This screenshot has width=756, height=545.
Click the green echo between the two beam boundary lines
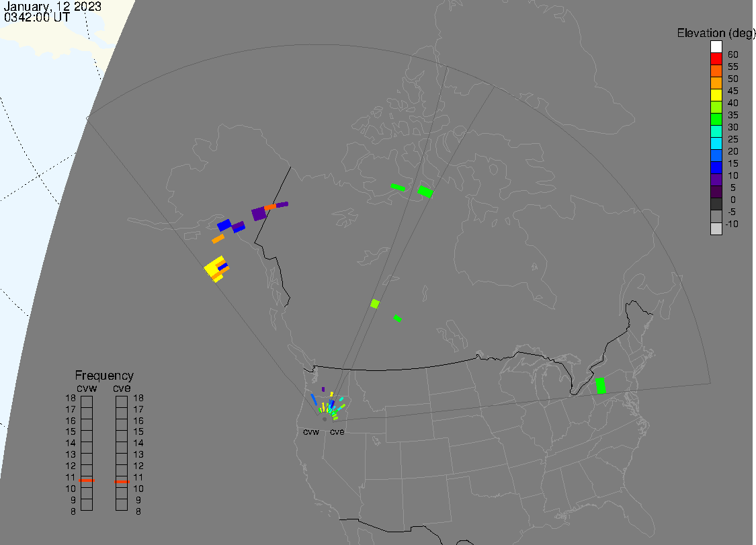click(x=425, y=192)
